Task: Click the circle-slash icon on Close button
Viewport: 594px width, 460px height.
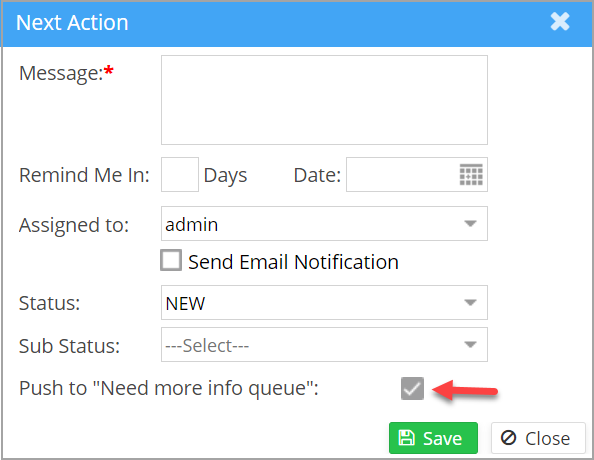Action: pos(508,438)
